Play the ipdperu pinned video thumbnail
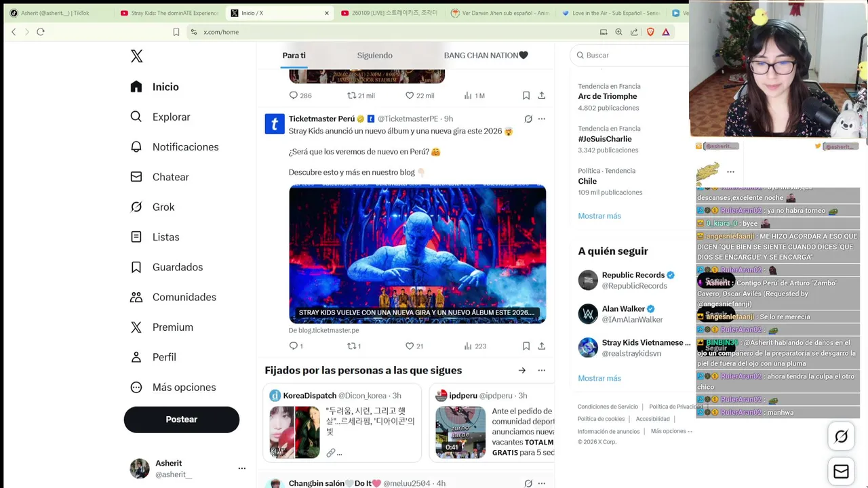The height and width of the screenshot is (488, 868). [460, 432]
